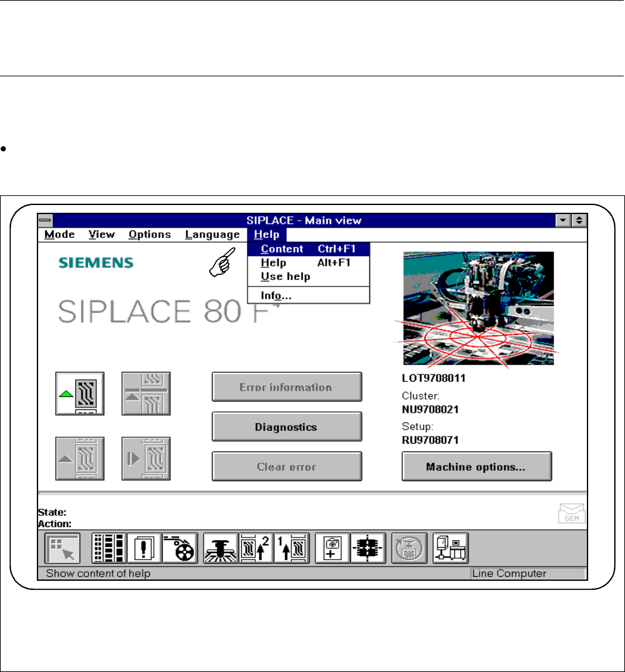Select Content Ctrl+F1 from Help menu
The height and width of the screenshot is (672, 625).
pyautogui.click(x=308, y=249)
